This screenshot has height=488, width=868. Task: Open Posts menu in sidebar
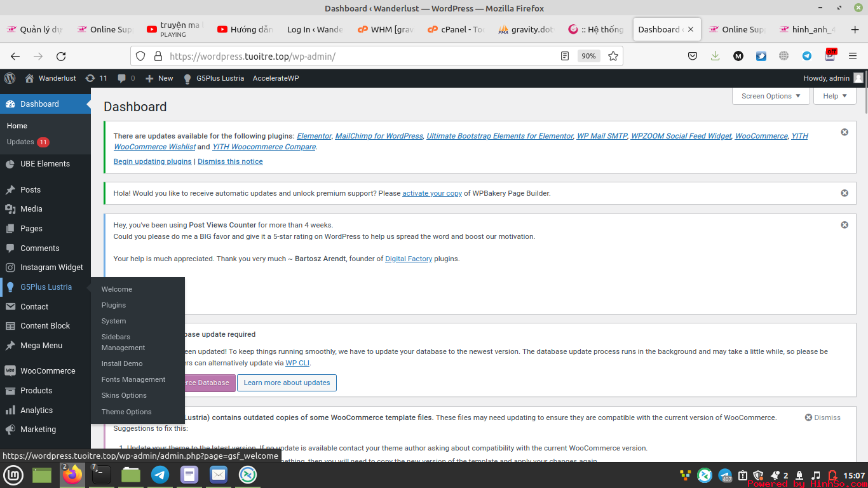click(45, 189)
